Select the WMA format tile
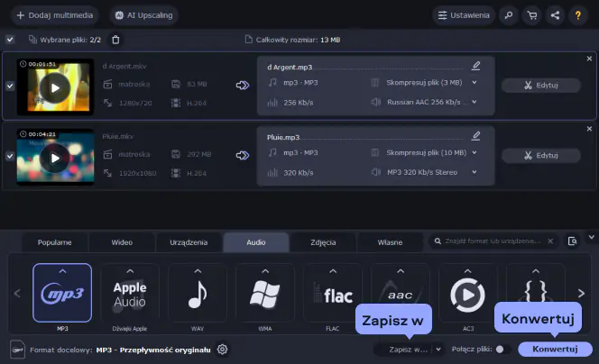Image resolution: width=599 pixels, height=364 pixels. (x=265, y=293)
